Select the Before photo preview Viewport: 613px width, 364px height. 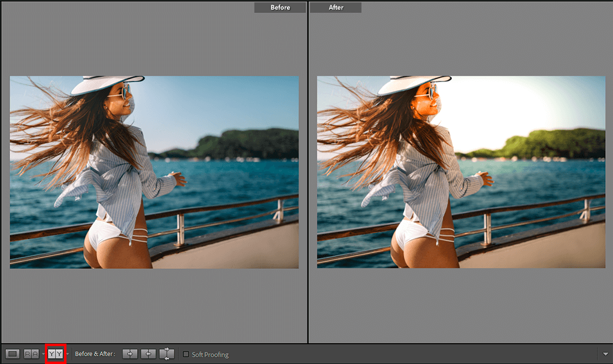154,172
